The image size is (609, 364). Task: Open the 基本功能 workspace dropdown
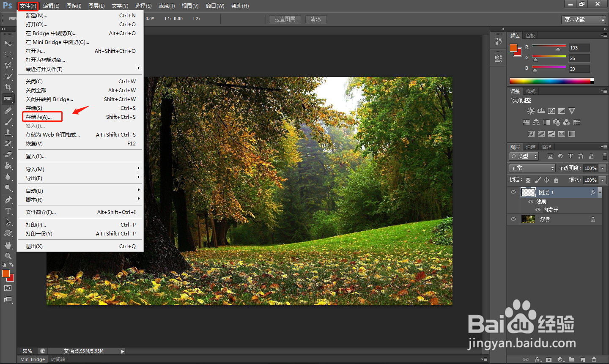[584, 19]
